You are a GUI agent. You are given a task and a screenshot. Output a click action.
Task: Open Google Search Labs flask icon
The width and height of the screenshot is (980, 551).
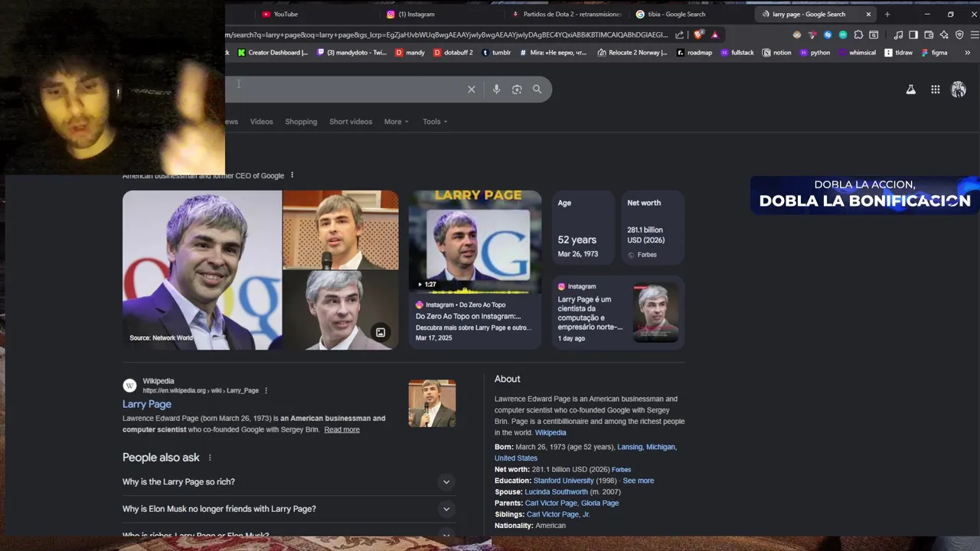(911, 90)
